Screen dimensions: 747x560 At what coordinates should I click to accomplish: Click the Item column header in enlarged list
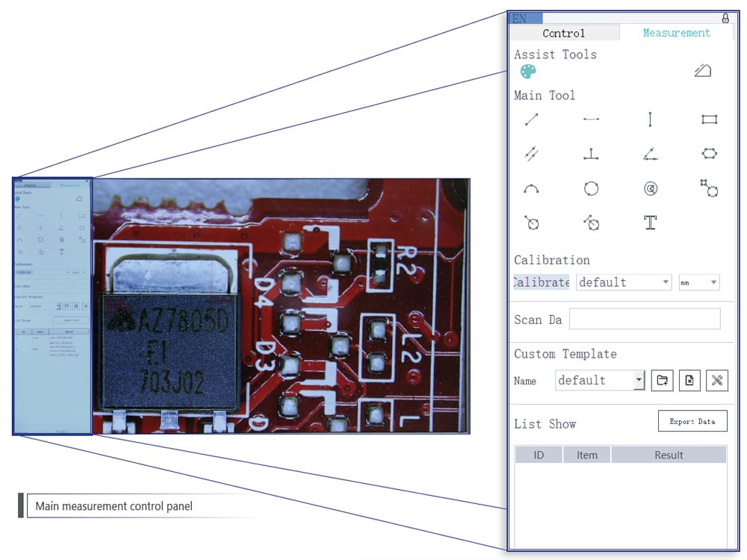click(587, 455)
